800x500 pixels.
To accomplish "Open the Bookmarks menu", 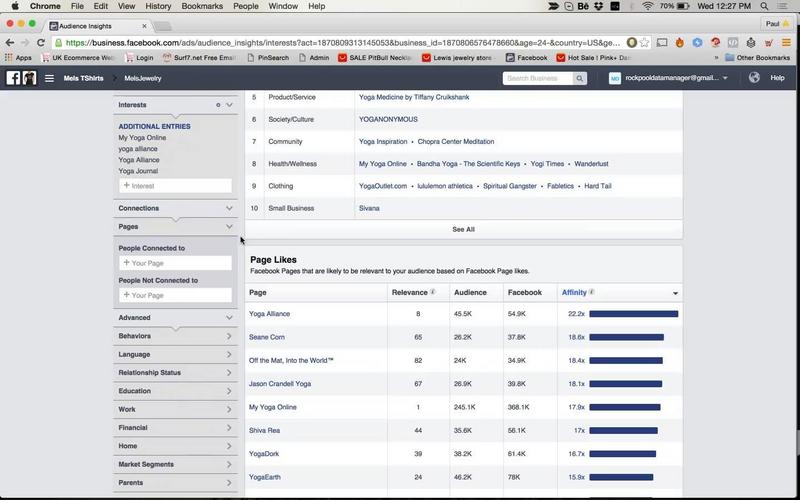I will (x=202, y=6).
